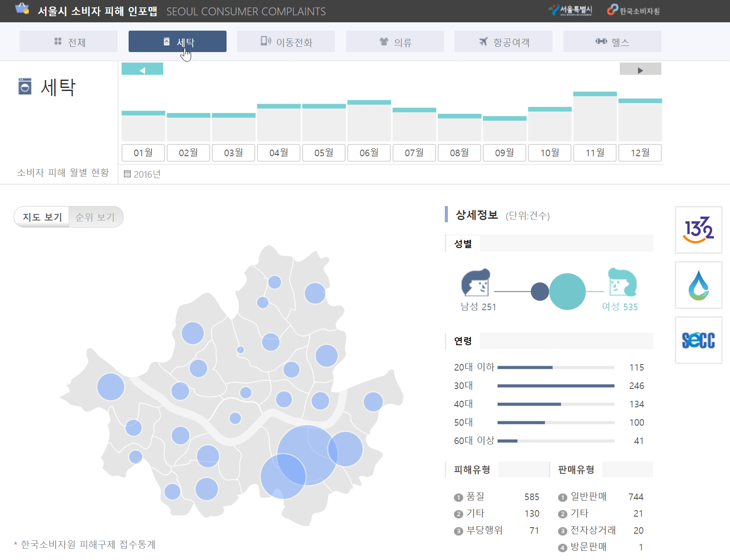Select the 05월 month button
Image resolution: width=730 pixels, height=560 pixels.
coord(324,153)
